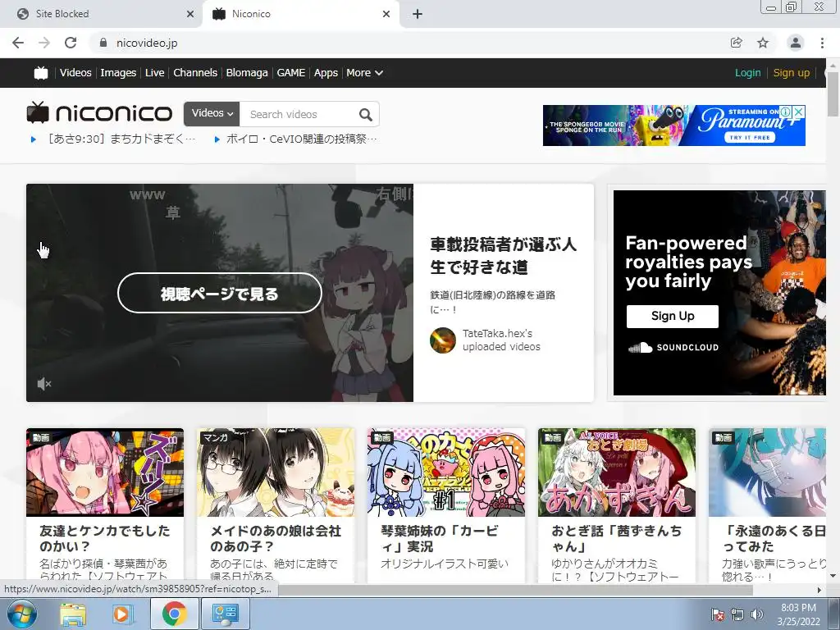The width and height of the screenshot is (840, 630).
Task: Click the padlock site info icon
Action: [x=103, y=43]
